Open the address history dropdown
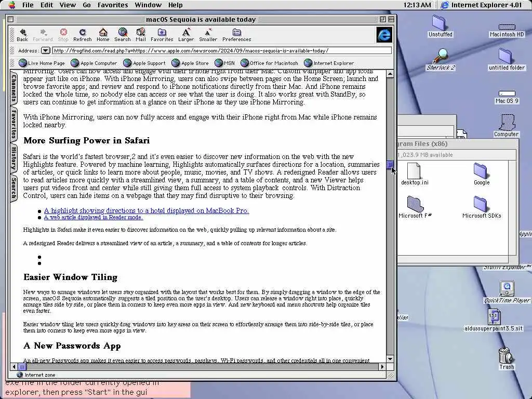This screenshot has height=399, width=532. click(46, 50)
